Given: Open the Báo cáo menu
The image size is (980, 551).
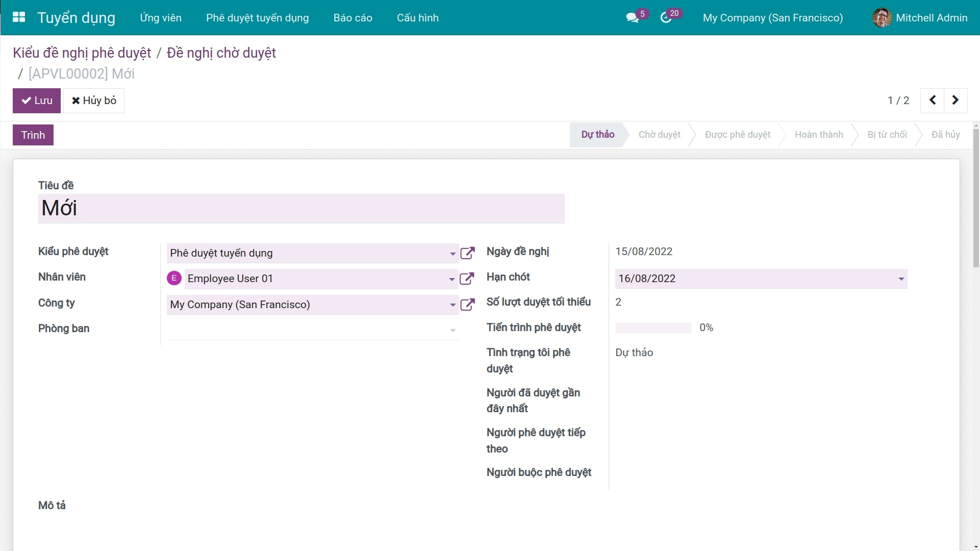Looking at the screenshot, I should point(353,18).
